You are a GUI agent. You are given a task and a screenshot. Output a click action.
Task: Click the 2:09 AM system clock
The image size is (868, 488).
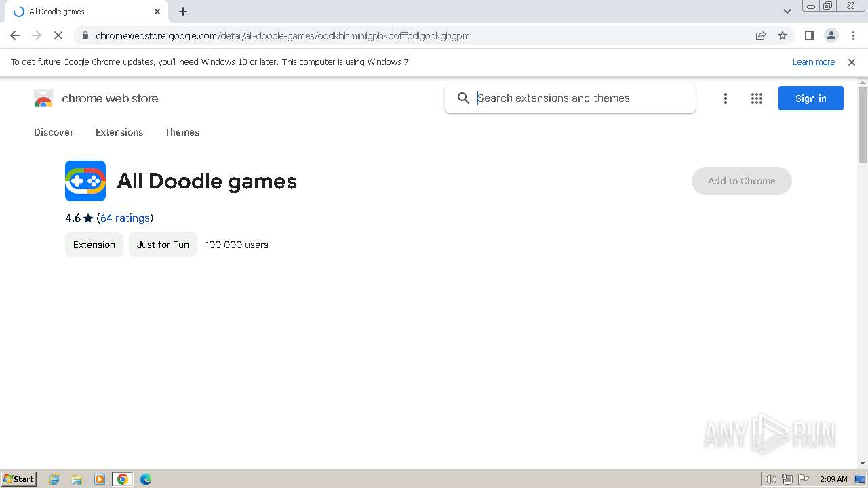[833, 479]
